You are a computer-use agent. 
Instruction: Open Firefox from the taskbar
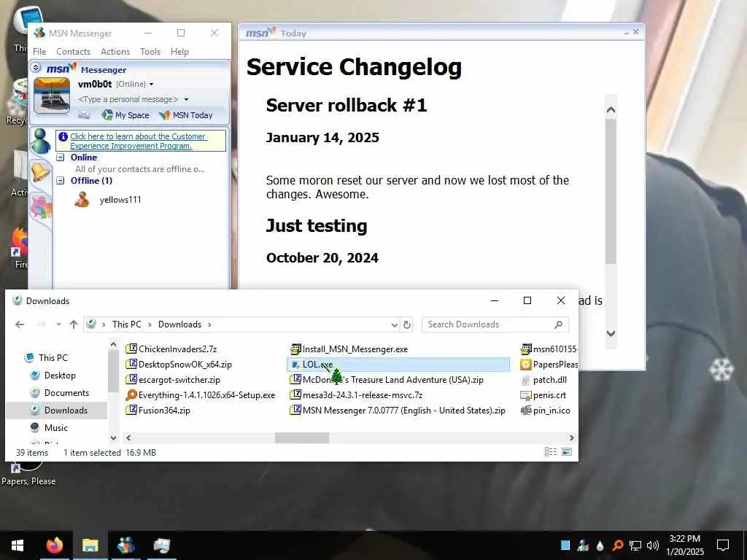(54, 545)
